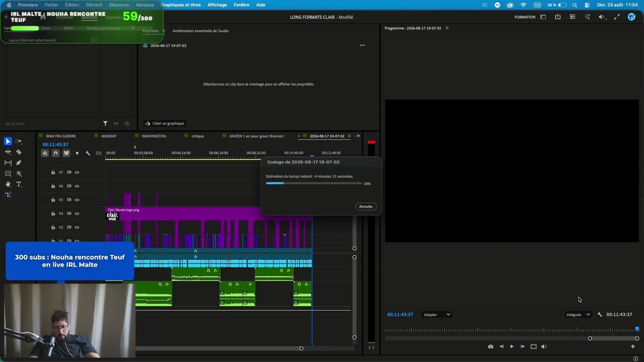Open the button editor plus icon

(x=633, y=346)
